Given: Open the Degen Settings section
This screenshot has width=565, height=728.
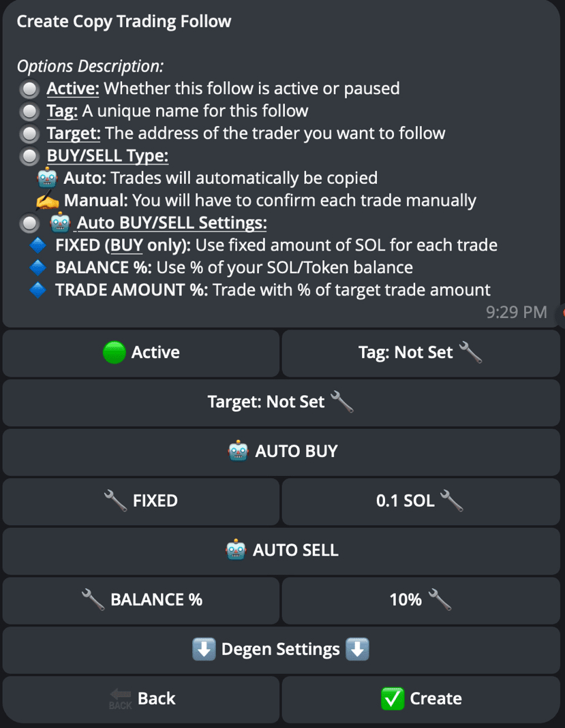Looking at the screenshot, I should pos(281,650).
